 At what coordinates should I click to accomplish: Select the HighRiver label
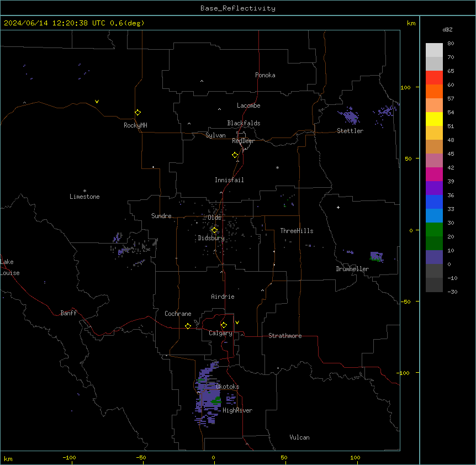(x=237, y=410)
